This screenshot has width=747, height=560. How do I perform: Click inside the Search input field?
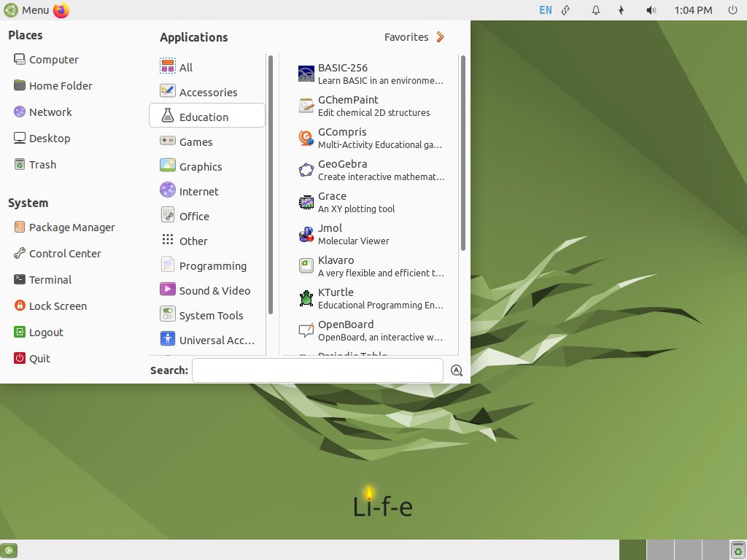[x=317, y=370]
